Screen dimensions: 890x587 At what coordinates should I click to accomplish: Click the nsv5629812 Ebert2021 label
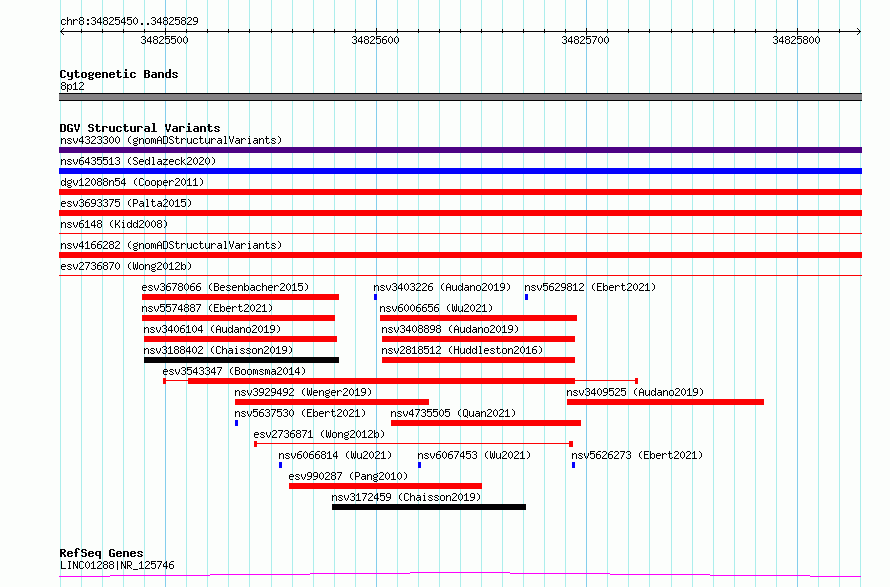pos(590,287)
